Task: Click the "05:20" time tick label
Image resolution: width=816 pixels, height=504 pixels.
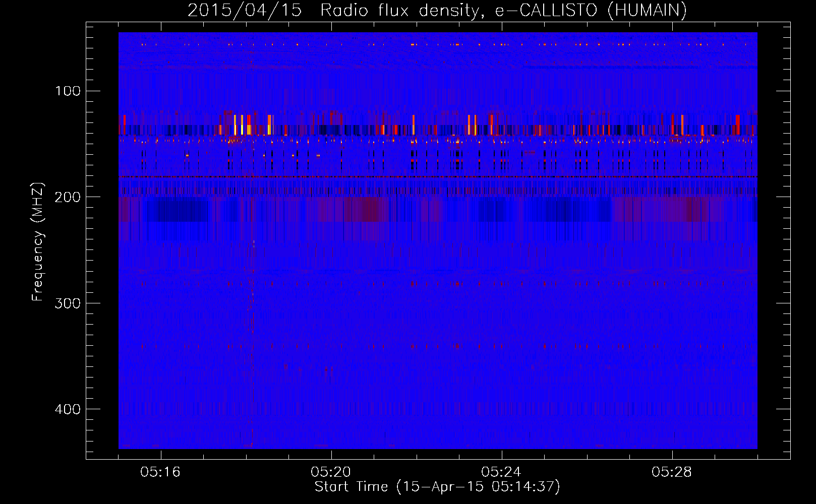Action: 331,472
